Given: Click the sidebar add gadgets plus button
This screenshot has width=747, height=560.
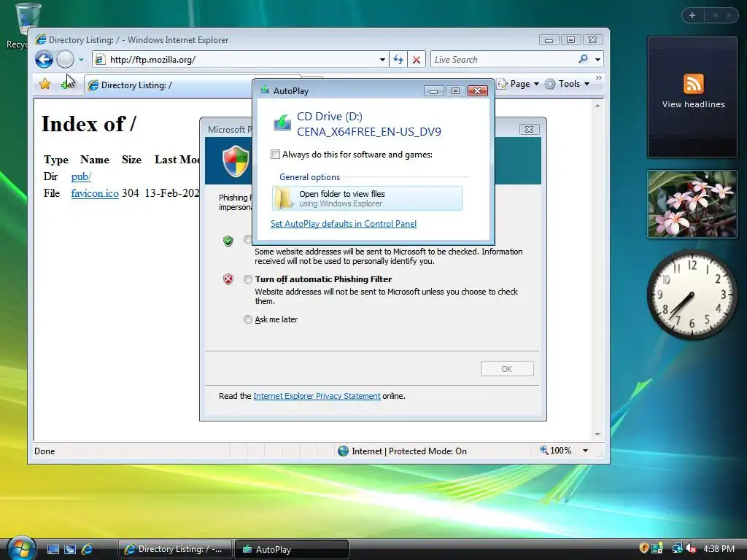Looking at the screenshot, I should click(x=692, y=15).
